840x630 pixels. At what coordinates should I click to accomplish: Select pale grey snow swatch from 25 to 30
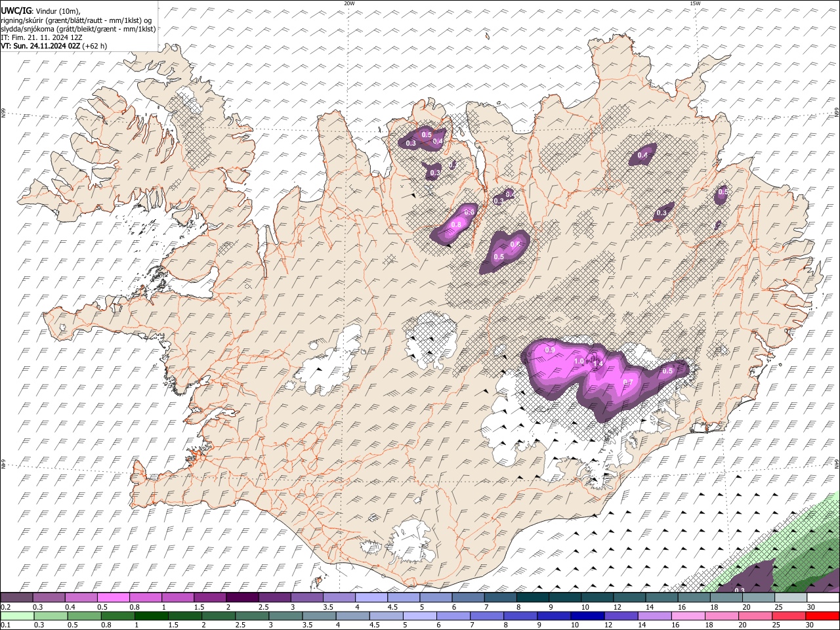[791, 597]
